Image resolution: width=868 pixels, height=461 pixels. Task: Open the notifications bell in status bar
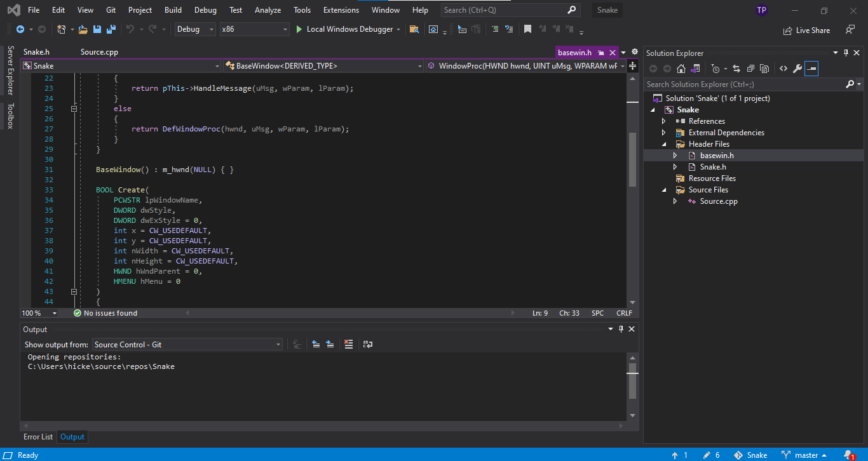[x=848, y=455]
